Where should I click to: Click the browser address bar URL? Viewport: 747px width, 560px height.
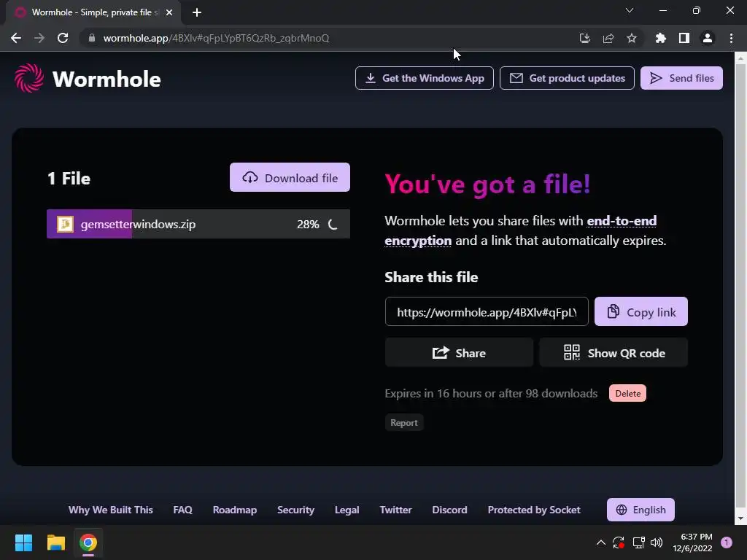pos(216,38)
